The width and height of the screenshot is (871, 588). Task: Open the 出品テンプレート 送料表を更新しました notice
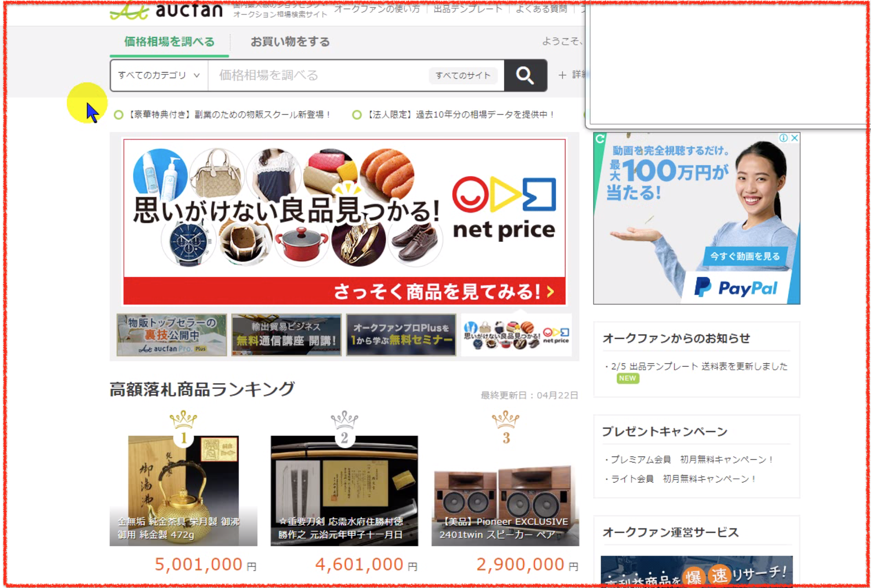(699, 367)
